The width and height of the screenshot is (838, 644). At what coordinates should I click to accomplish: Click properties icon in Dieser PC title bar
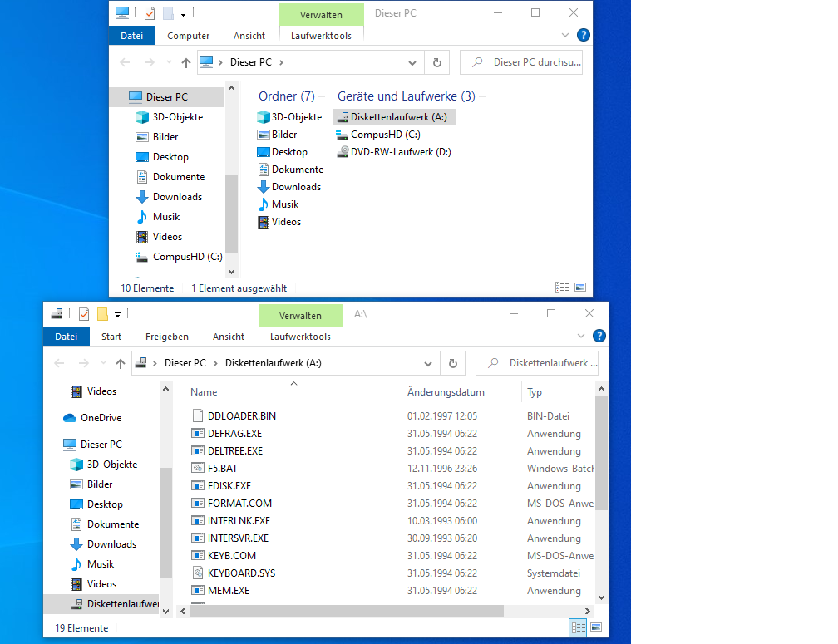tap(150, 13)
